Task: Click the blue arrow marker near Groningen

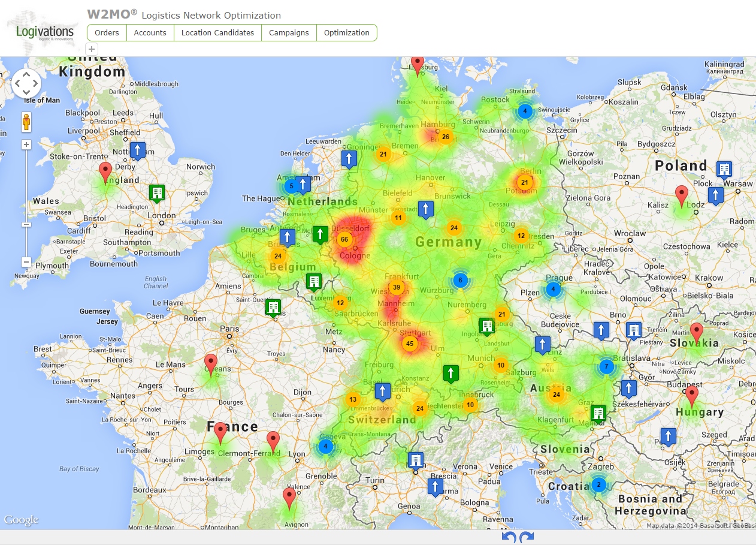Action: point(349,158)
